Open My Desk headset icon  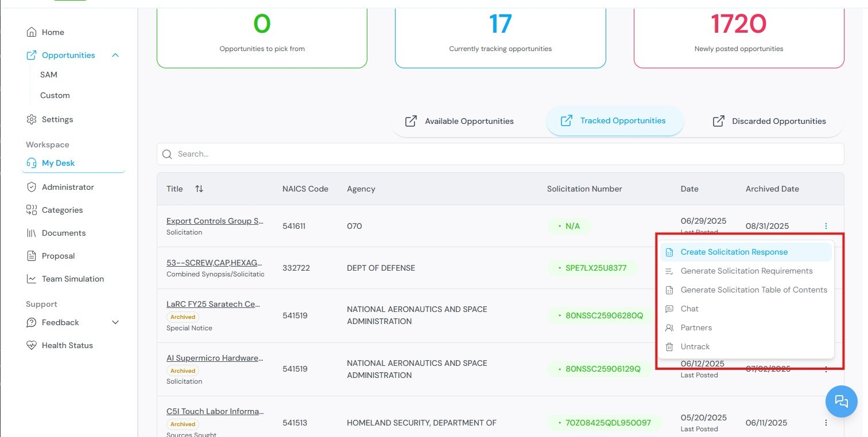(32, 163)
